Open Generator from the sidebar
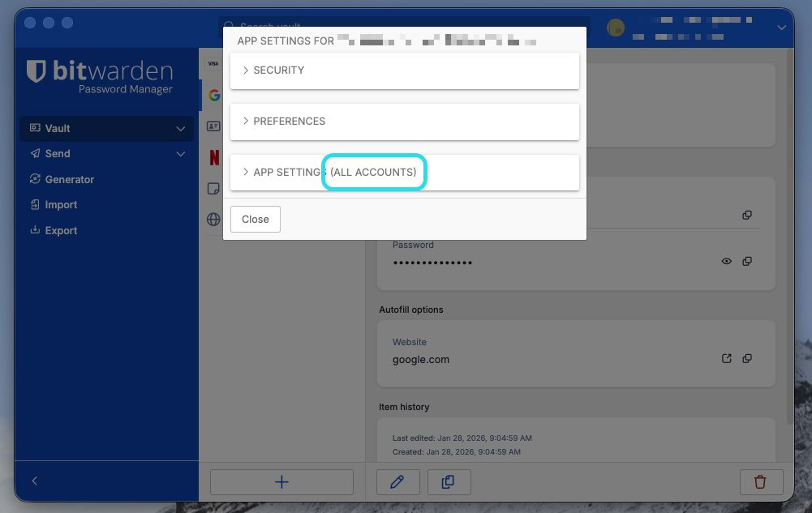The height and width of the screenshot is (513, 812). tap(69, 179)
